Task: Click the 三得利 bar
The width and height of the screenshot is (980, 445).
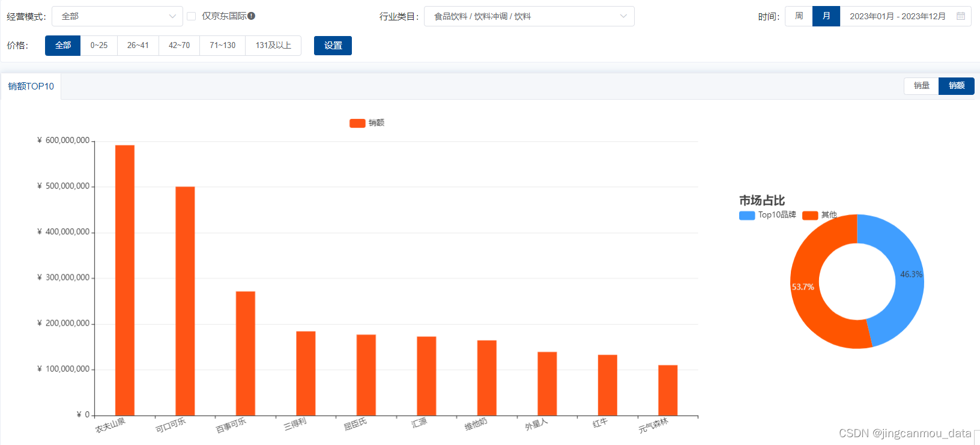Action: tap(306, 374)
